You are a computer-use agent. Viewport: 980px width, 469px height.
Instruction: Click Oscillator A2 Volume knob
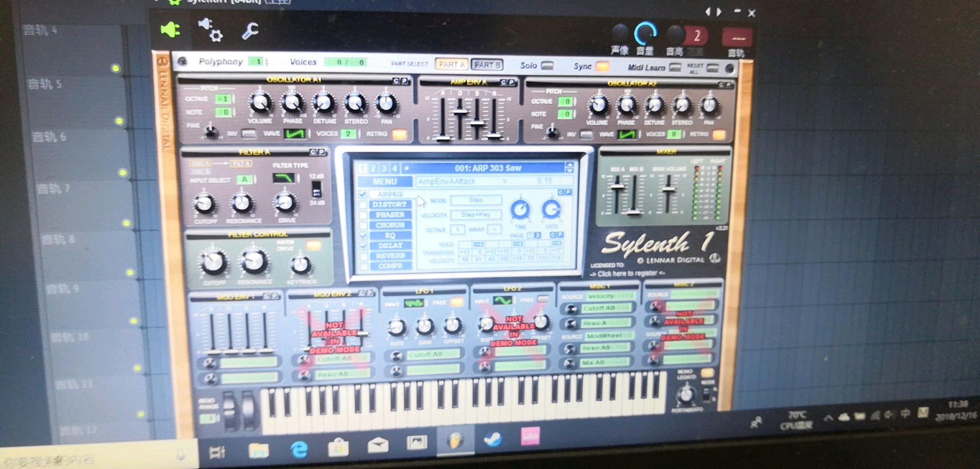pos(598,105)
